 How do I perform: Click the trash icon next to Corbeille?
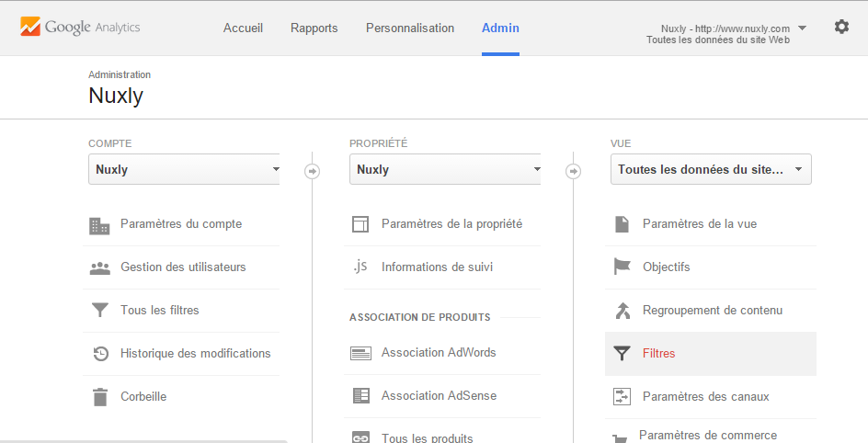pos(100,396)
